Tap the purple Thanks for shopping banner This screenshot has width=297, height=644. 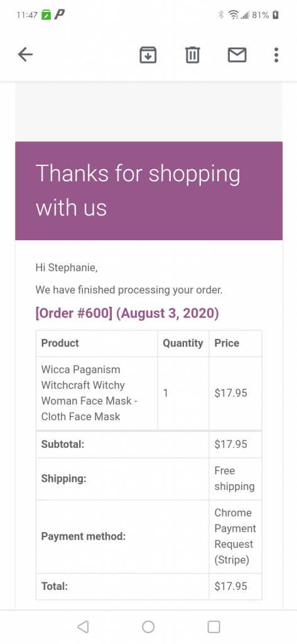148,191
